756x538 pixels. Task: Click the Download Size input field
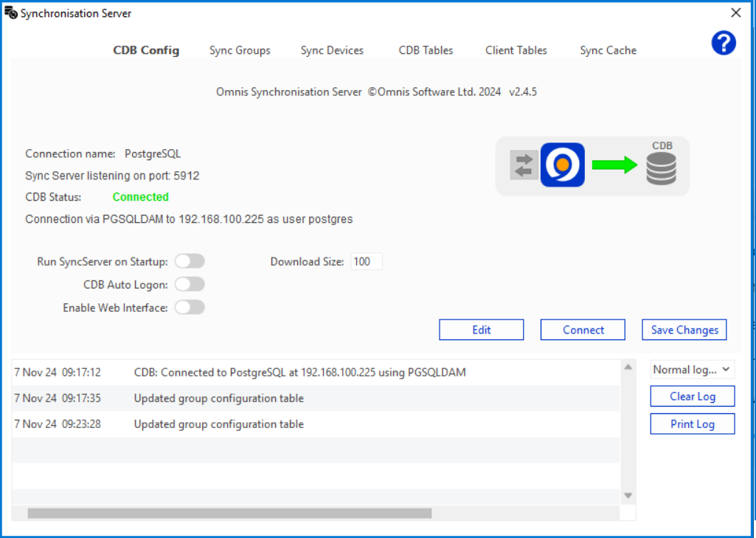pyautogui.click(x=367, y=261)
